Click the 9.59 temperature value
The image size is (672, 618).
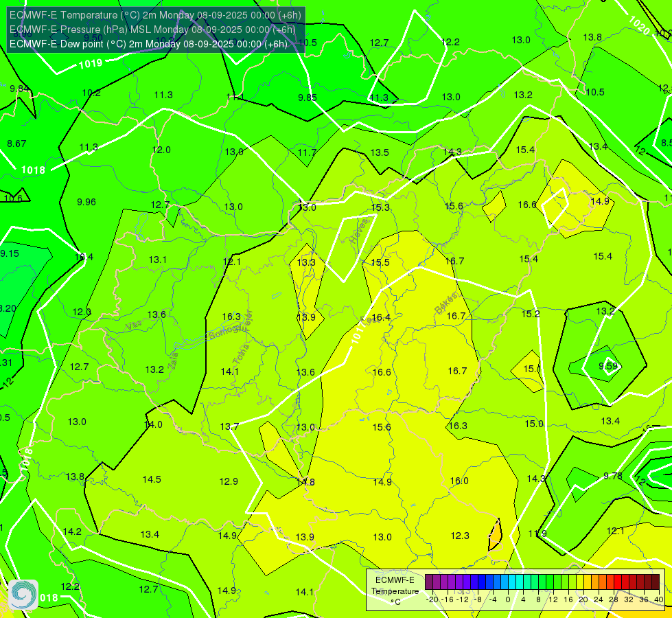pyautogui.click(x=608, y=366)
